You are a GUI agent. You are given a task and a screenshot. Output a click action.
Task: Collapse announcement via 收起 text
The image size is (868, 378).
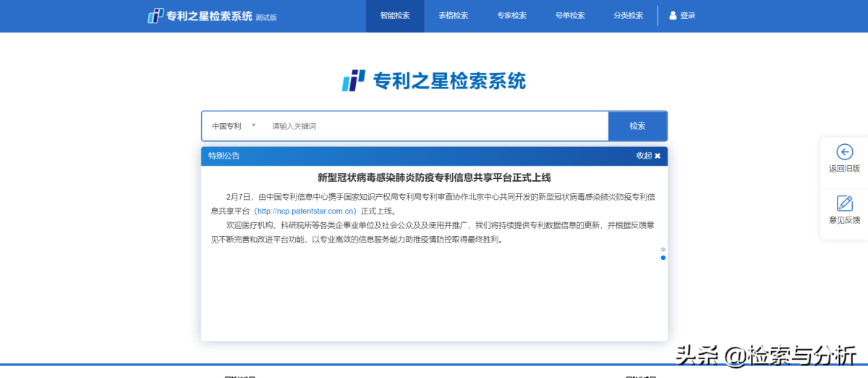click(x=644, y=156)
